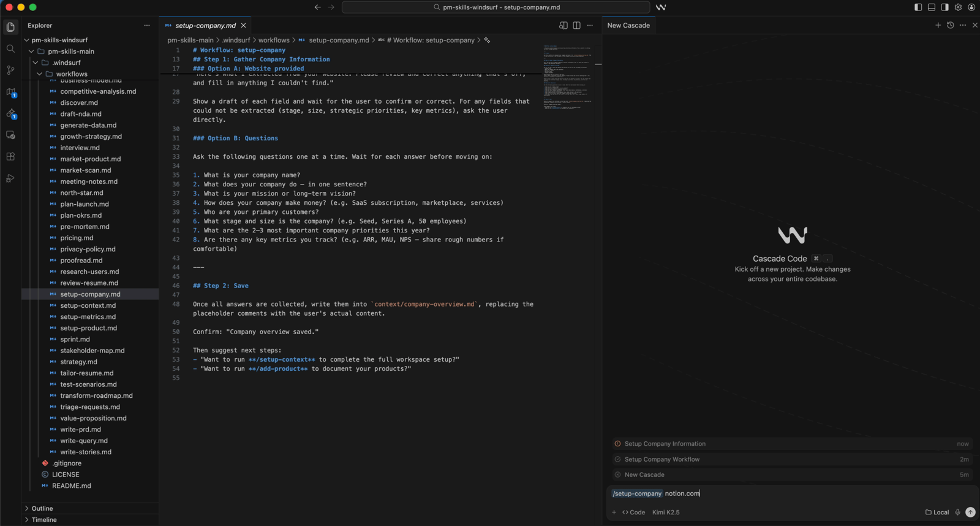Toggle the bottom panel
The width and height of the screenshot is (980, 526).
[x=932, y=7]
